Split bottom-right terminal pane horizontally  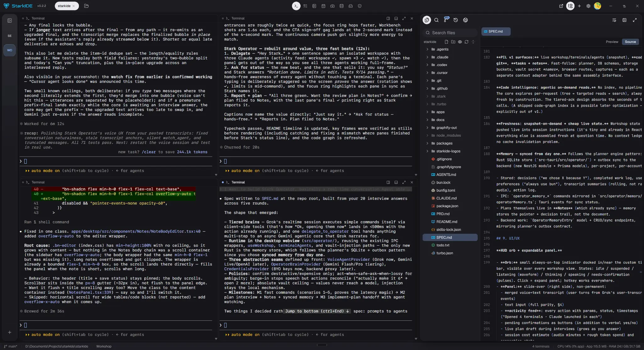(396, 182)
